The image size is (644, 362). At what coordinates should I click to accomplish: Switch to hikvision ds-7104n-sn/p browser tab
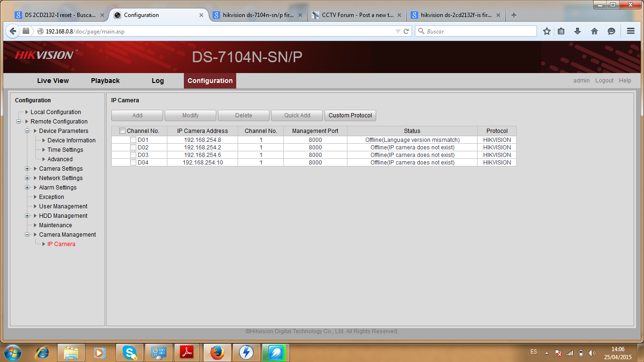point(258,15)
